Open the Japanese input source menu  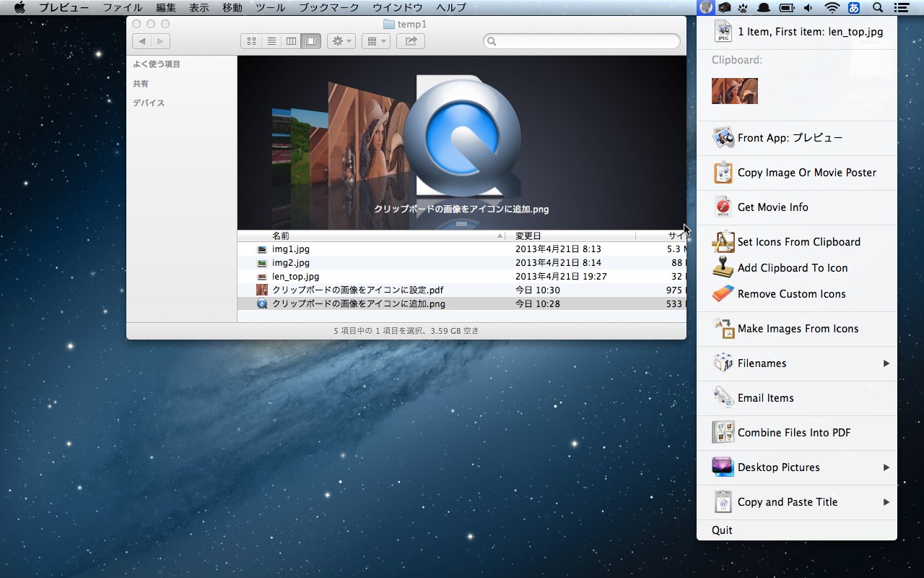[x=854, y=8]
